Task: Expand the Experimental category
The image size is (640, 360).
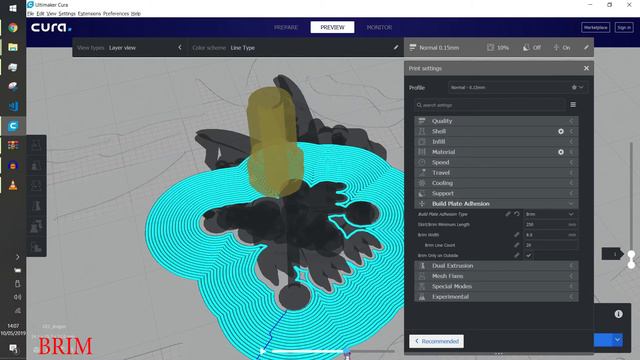Action: point(496,297)
